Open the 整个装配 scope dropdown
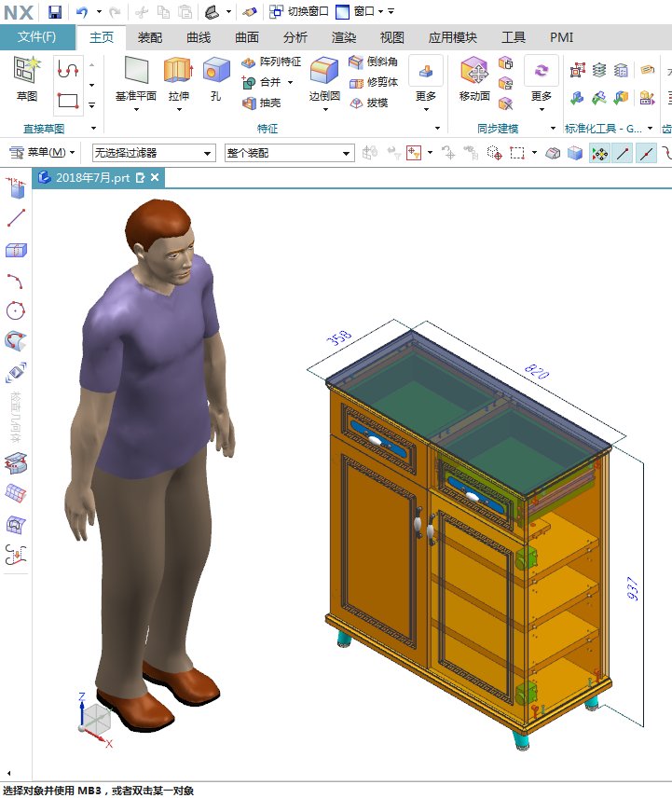Image resolution: width=672 pixels, height=798 pixels. coord(288,153)
